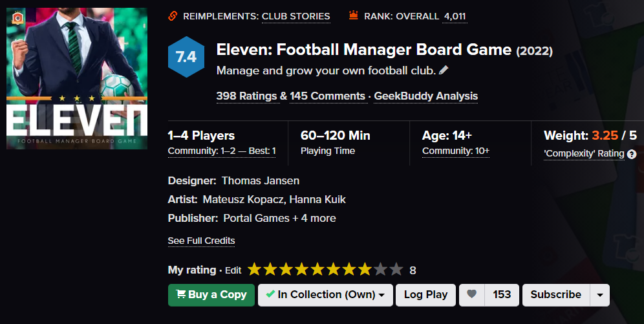Set my rating to the tenth star
The image size is (644, 324).
(x=396, y=270)
